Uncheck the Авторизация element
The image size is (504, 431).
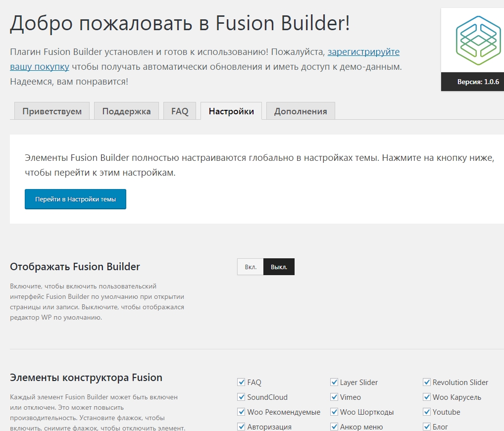241,427
